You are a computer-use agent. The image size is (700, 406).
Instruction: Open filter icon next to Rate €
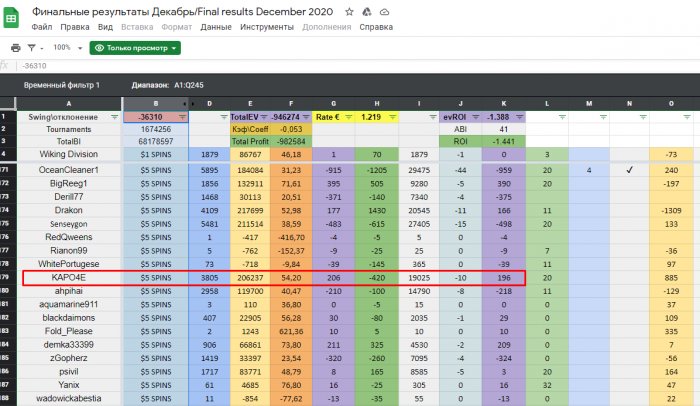348,117
